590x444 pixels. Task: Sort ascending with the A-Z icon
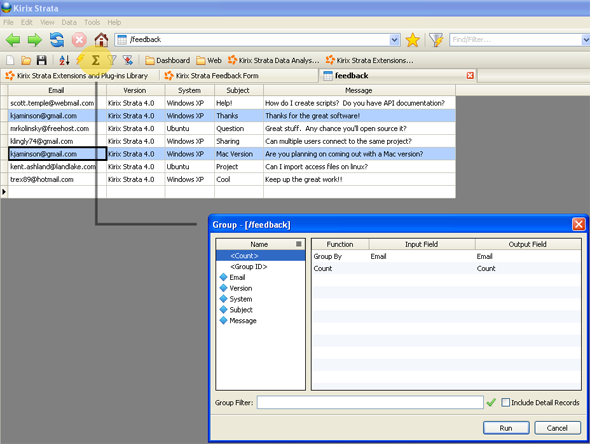click(x=64, y=60)
